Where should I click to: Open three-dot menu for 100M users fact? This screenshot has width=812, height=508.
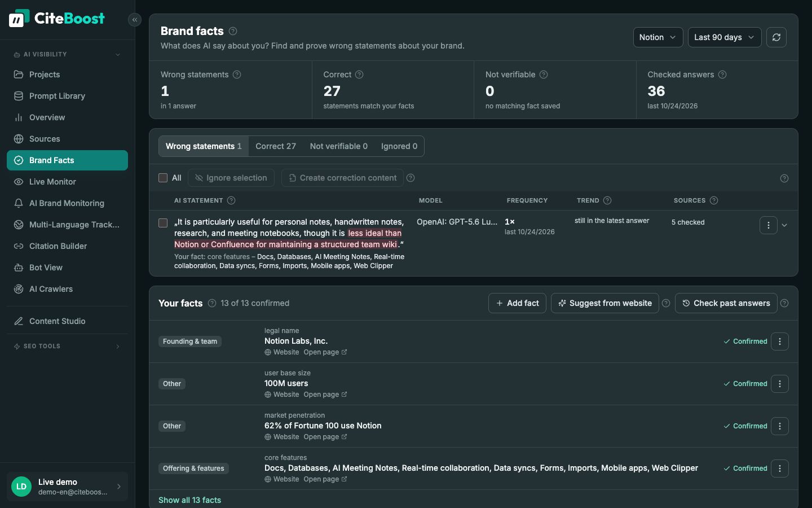pyautogui.click(x=780, y=384)
